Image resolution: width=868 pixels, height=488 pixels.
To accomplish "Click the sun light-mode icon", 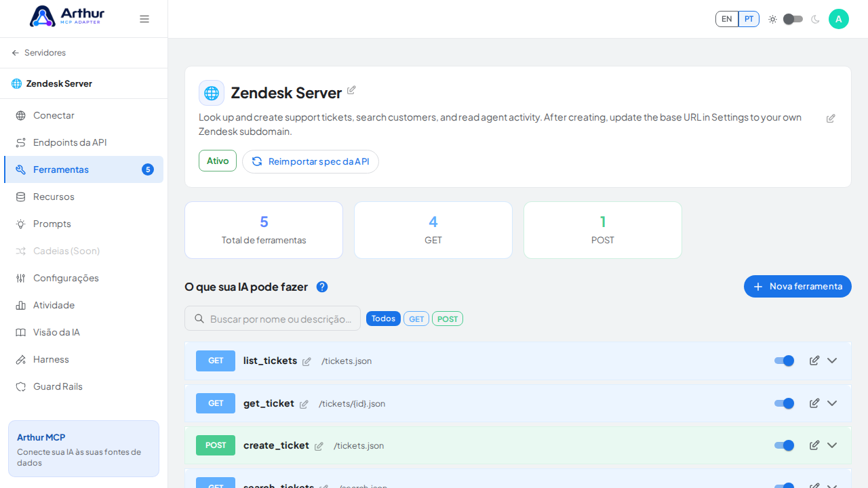I will click(772, 19).
